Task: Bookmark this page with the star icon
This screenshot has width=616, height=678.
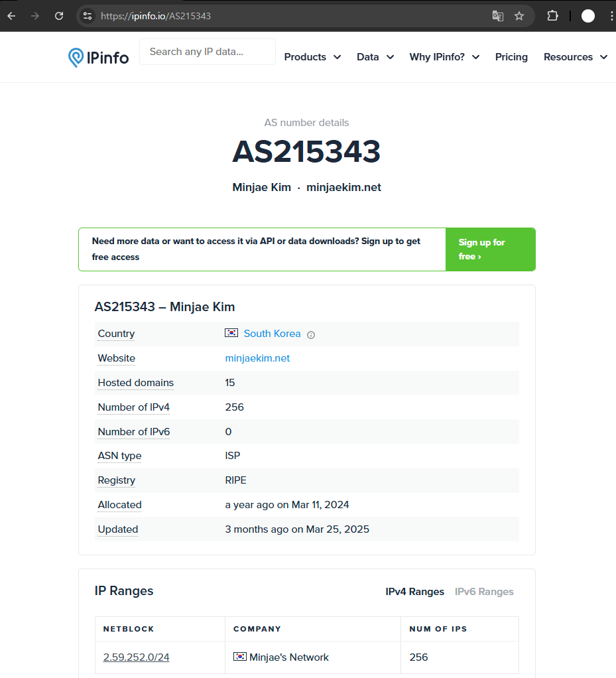Action: pyautogui.click(x=519, y=16)
